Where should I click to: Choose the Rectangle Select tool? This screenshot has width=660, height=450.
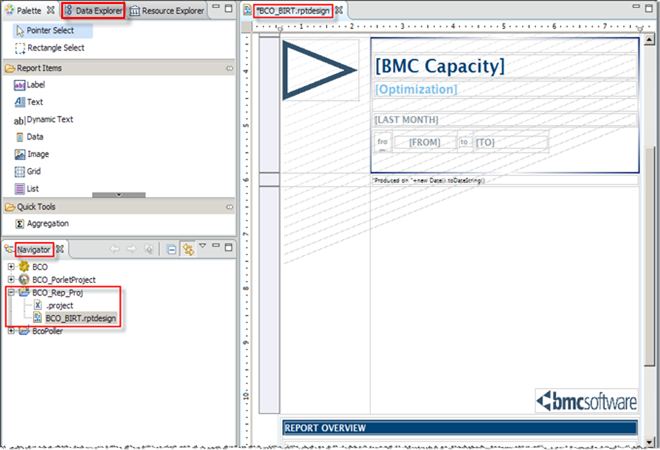point(50,48)
